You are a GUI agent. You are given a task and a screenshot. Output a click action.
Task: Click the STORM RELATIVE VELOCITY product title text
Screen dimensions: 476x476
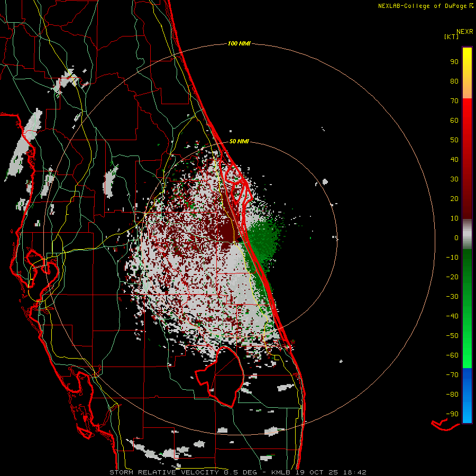click(164, 472)
